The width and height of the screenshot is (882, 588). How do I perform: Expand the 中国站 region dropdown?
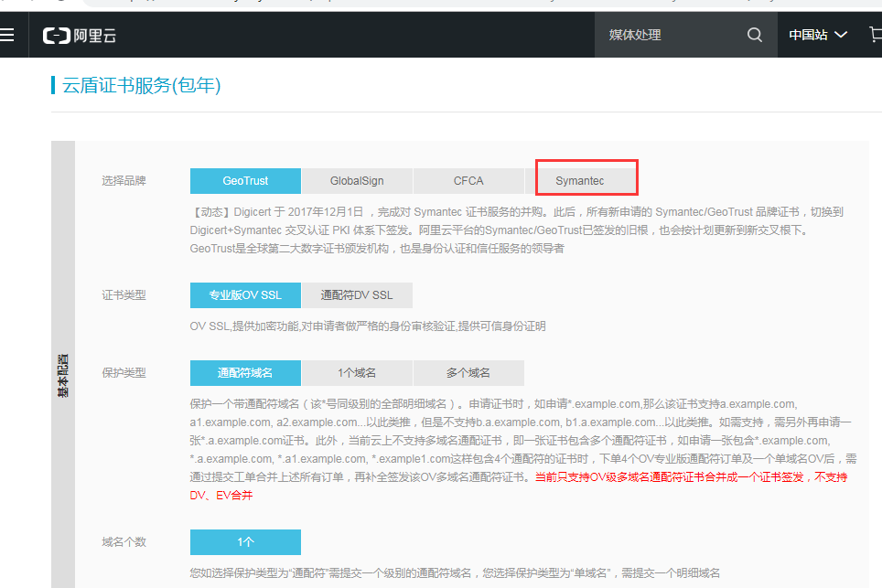818,35
